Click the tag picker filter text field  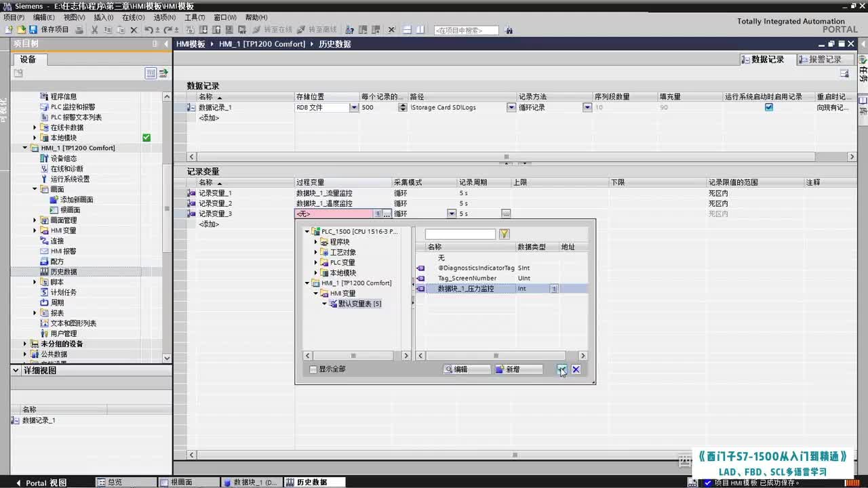[x=460, y=235]
